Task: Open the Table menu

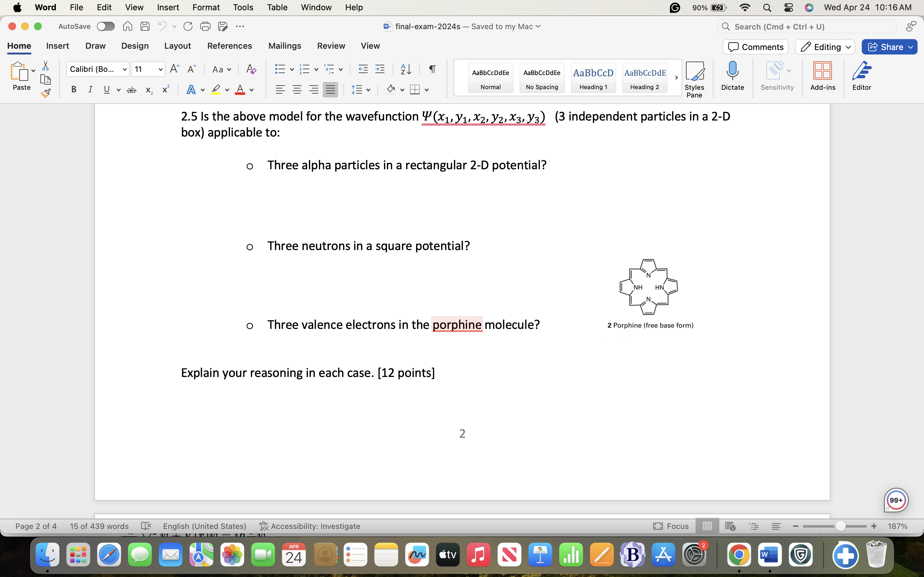Action: point(277,7)
